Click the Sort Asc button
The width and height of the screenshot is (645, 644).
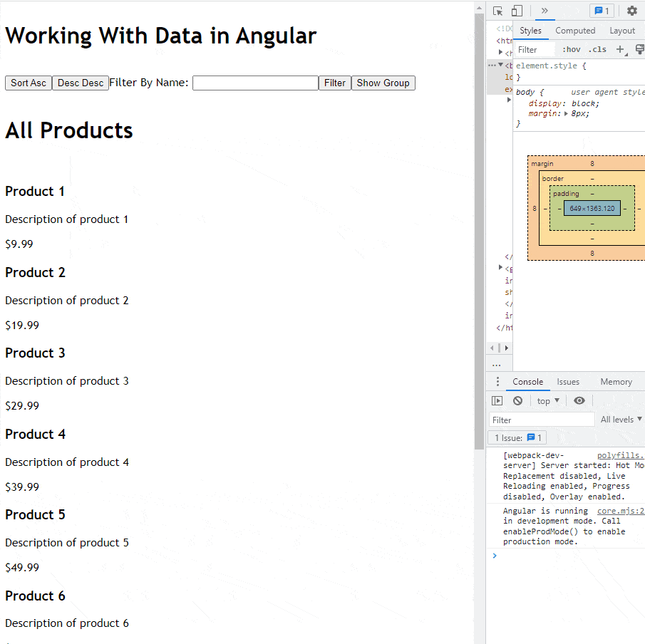[x=29, y=83]
